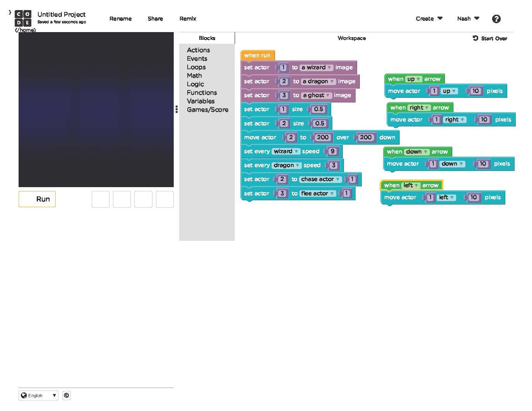Change the key in the "when right arrow" event
The image size is (532, 411).
point(419,107)
